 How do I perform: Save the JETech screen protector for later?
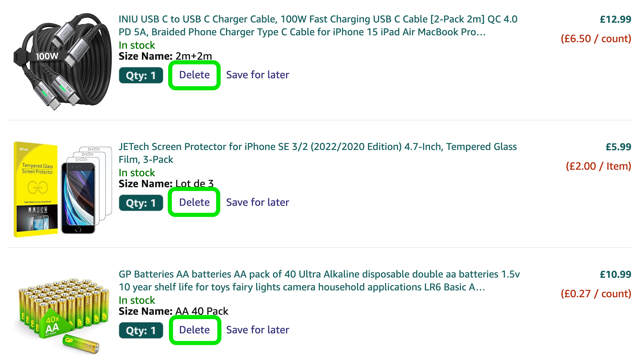tap(257, 202)
